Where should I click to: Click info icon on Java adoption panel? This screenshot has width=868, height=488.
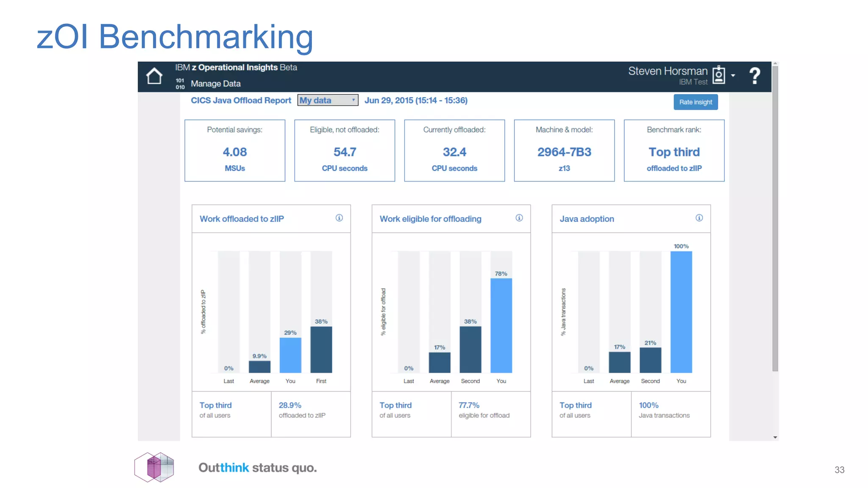[699, 218]
